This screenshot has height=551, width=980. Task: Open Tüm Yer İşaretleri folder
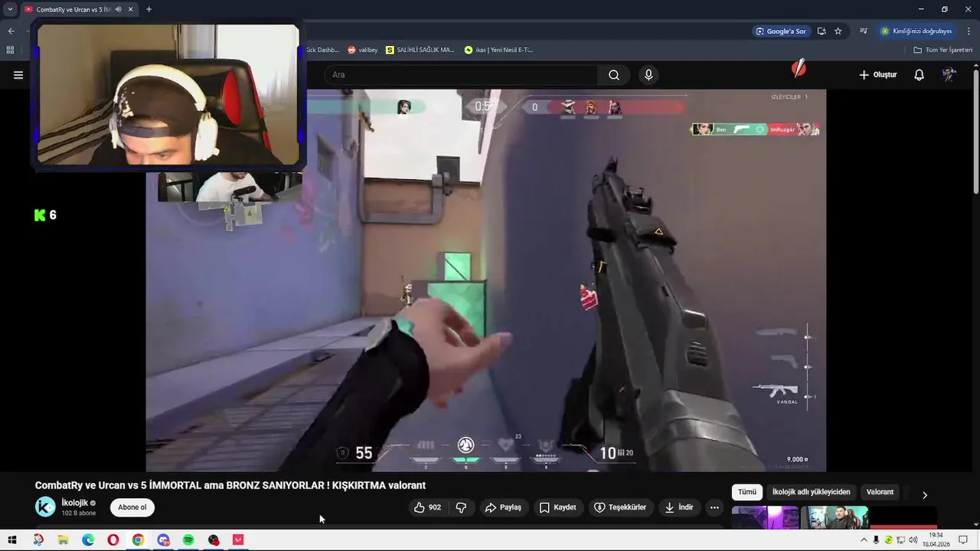point(943,50)
